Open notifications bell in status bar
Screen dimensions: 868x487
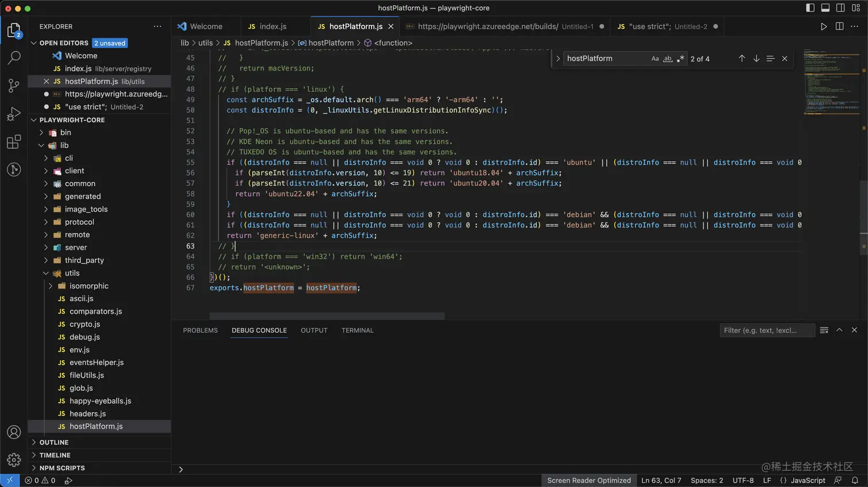tap(855, 481)
